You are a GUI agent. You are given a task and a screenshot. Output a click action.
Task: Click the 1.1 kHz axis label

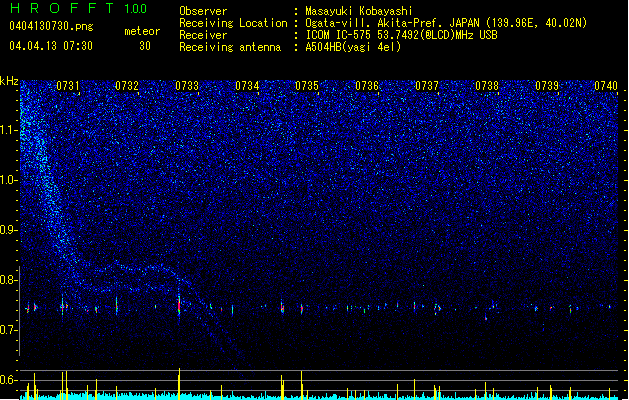[x=9, y=131]
